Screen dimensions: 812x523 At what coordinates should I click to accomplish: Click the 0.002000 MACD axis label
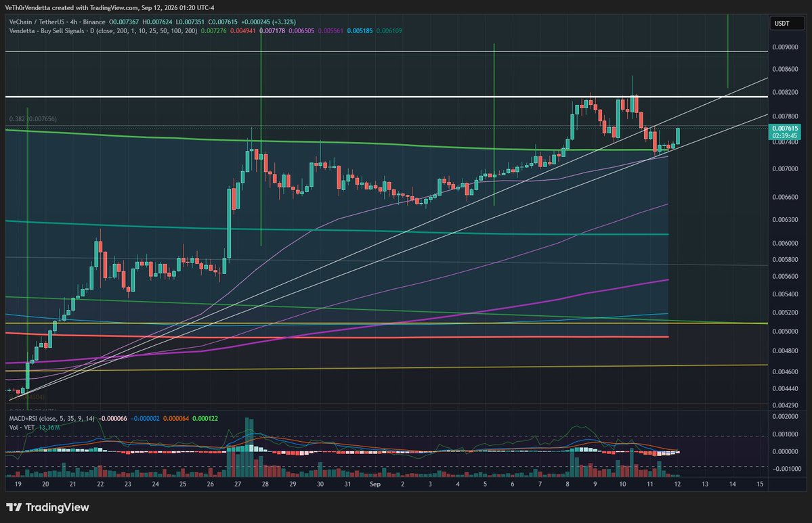click(785, 416)
